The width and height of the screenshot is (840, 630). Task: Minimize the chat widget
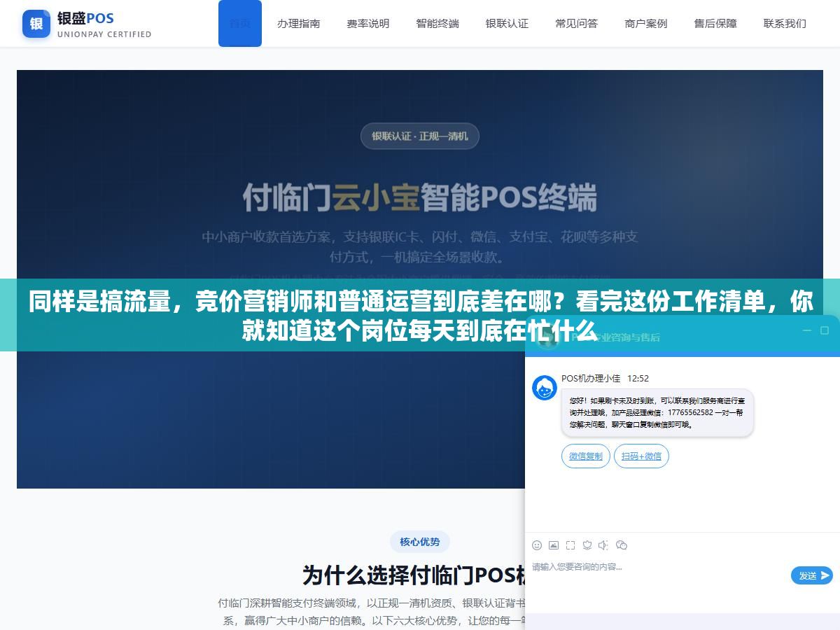tap(806, 330)
